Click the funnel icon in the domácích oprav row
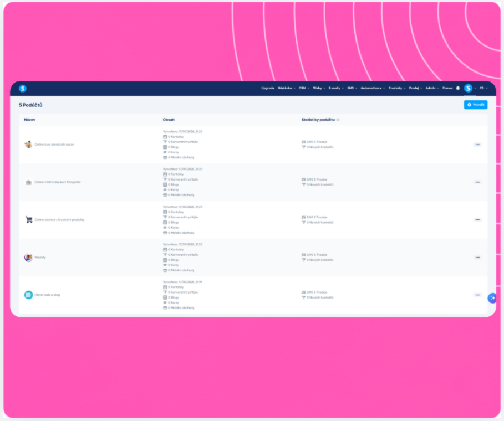This screenshot has width=504, height=421. [165, 142]
